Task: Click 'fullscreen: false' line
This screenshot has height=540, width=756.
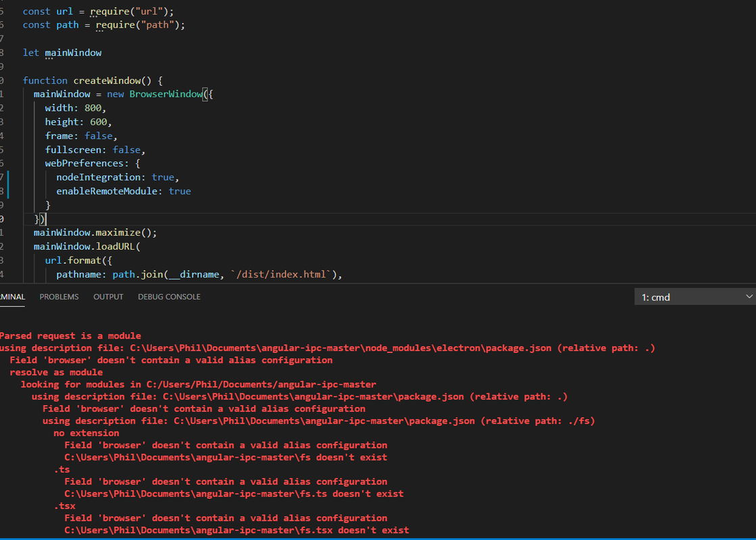Action: (95, 150)
